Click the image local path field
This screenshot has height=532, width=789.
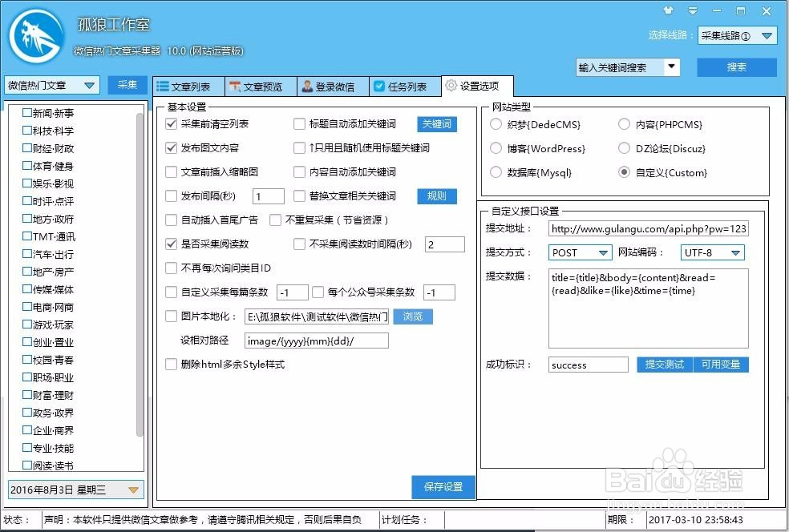pos(317,316)
